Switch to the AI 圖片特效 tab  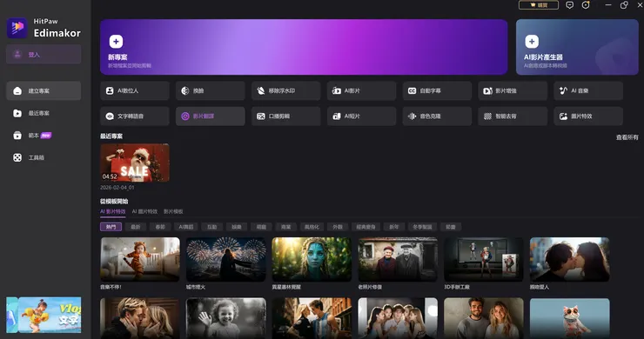[x=144, y=211]
